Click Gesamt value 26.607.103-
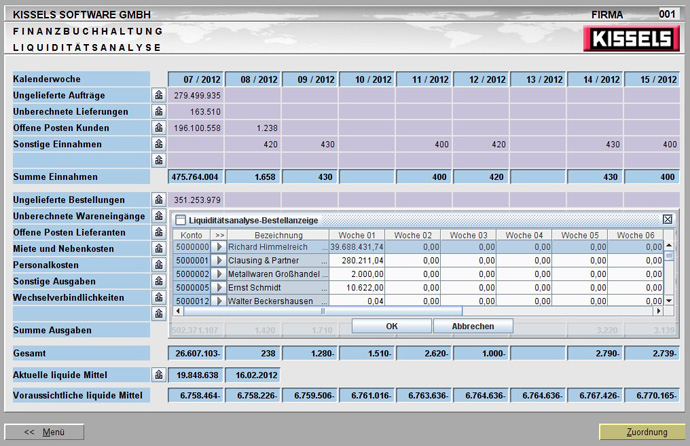This screenshot has width=690, height=446. coord(195,353)
